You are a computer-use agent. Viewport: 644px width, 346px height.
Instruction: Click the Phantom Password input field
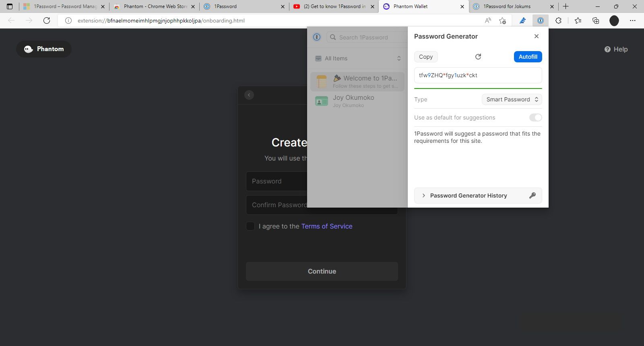click(x=277, y=181)
